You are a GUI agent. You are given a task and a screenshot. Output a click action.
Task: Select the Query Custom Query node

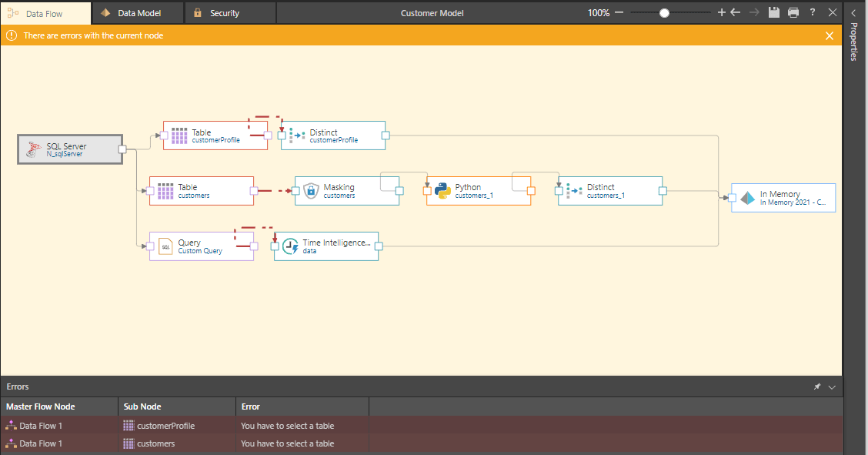coord(202,246)
